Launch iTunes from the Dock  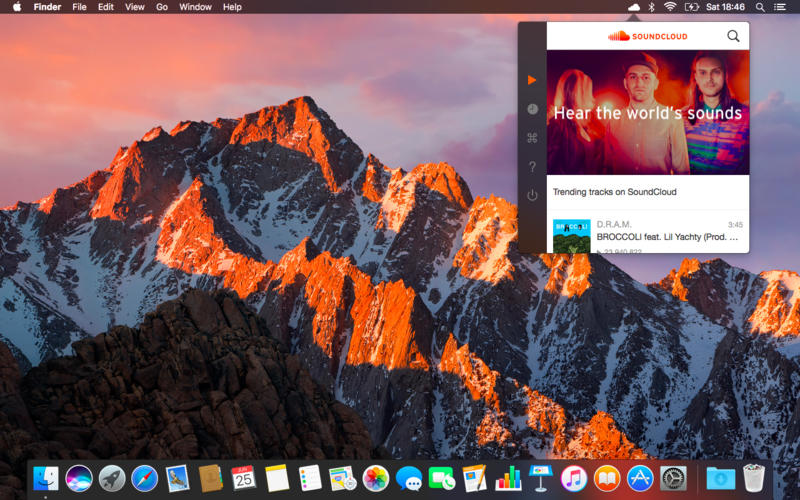[573, 479]
